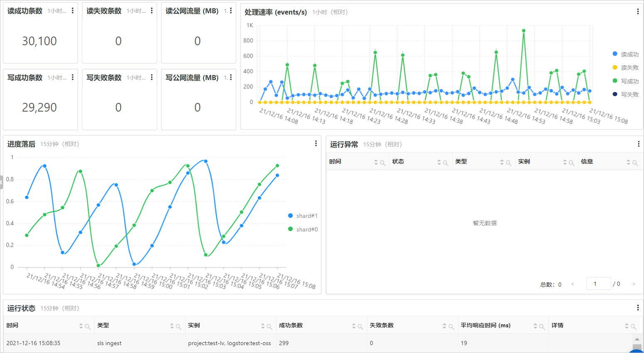Open the 处理速率 chart options menu
This screenshot has height=353, width=644.
coord(638,12)
